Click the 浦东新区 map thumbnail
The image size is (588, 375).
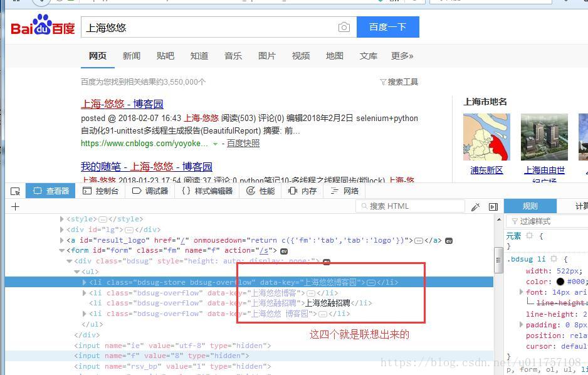click(x=486, y=137)
